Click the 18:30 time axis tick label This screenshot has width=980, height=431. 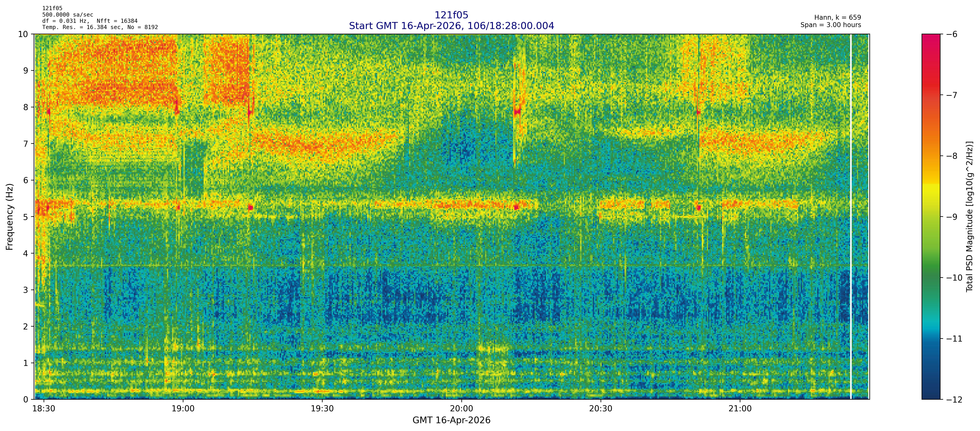point(44,409)
